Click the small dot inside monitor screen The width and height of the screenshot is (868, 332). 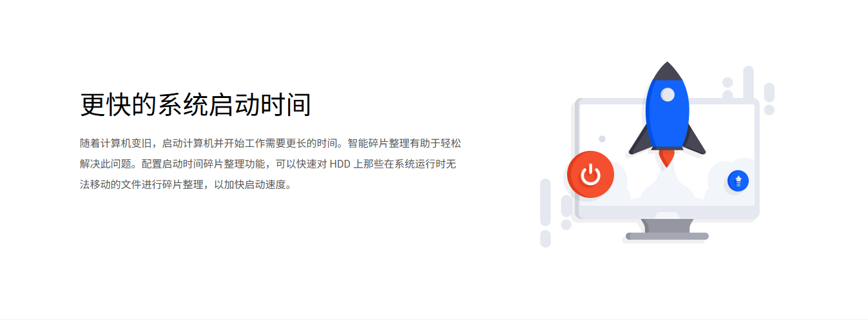tap(602, 139)
